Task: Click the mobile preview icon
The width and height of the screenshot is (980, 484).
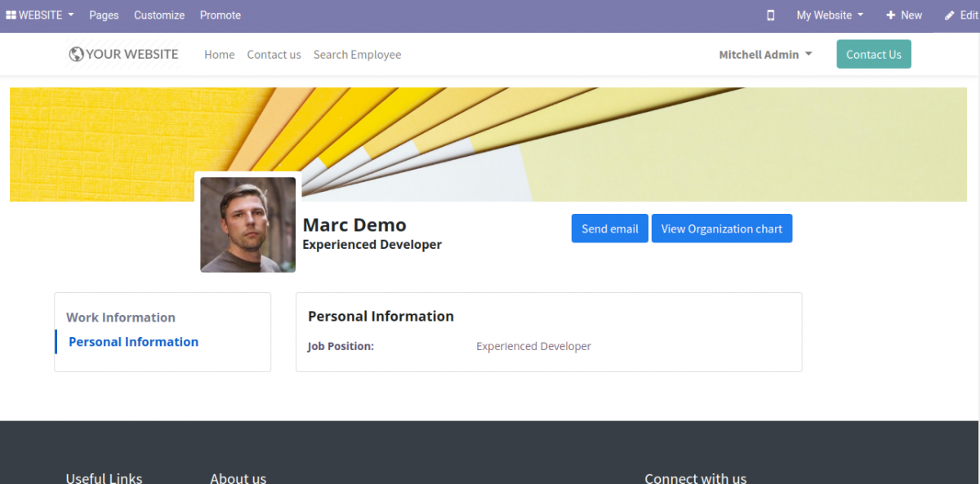Action: [x=770, y=15]
